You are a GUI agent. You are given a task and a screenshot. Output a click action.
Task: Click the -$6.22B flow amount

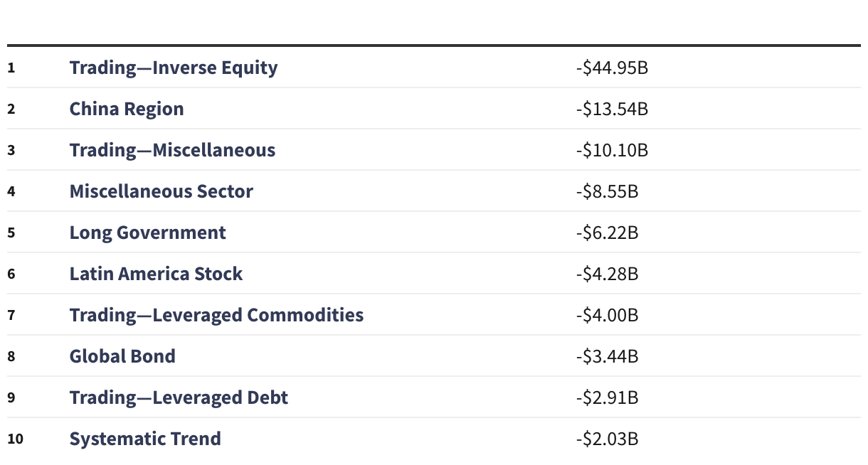[x=607, y=233]
